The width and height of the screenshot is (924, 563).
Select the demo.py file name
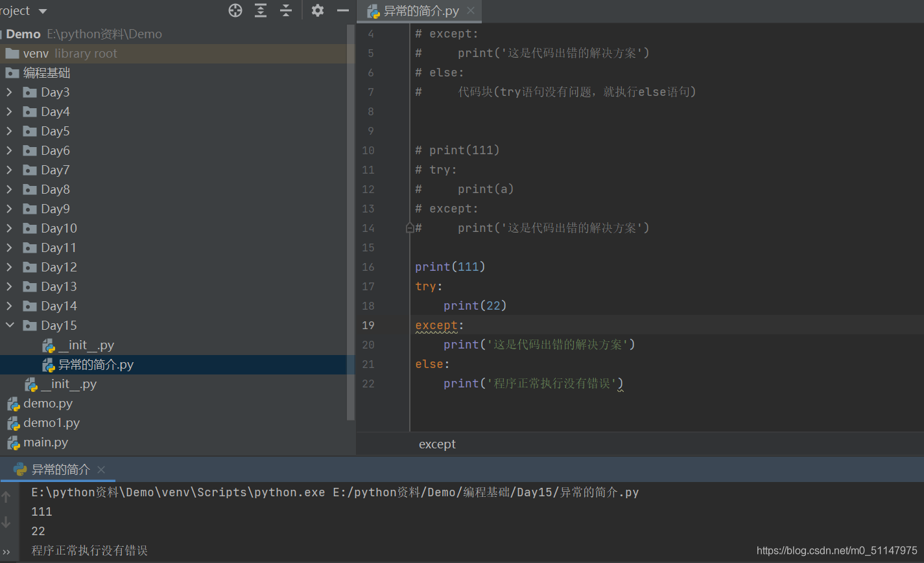48,403
